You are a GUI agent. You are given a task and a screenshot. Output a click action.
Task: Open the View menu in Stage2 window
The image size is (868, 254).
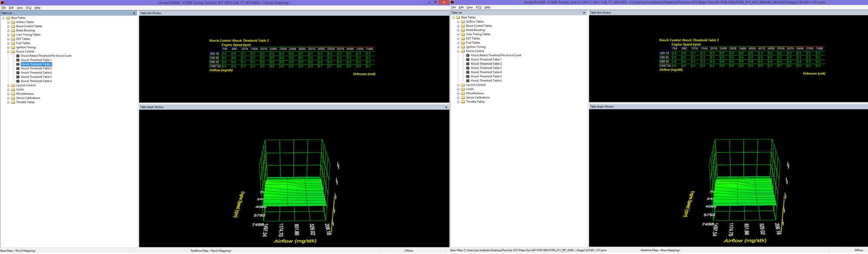point(469,7)
